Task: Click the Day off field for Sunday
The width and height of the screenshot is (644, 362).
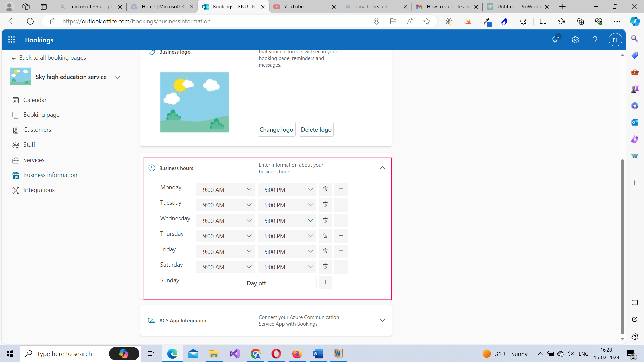Action: pos(256,283)
